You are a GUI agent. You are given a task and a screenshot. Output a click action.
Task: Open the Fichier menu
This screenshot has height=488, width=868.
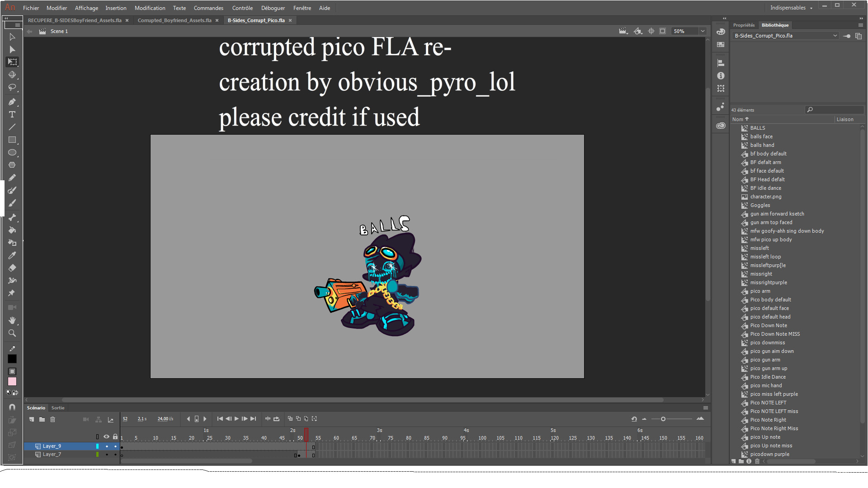click(31, 8)
